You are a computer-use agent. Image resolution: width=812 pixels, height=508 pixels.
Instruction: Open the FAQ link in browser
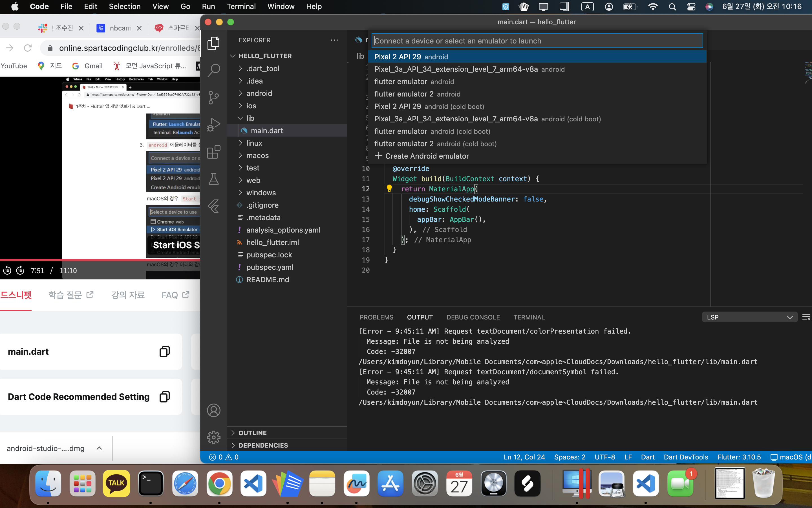(175, 295)
